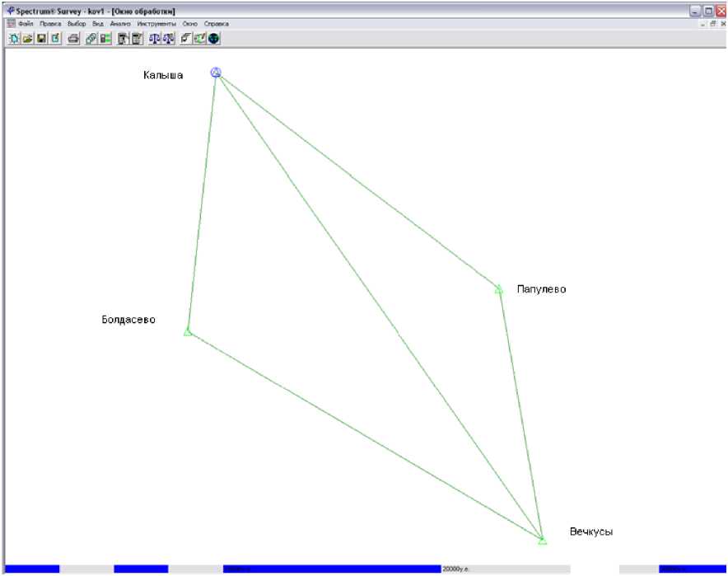Click the second of two processing icons
728x576 pixels.
point(137,39)
